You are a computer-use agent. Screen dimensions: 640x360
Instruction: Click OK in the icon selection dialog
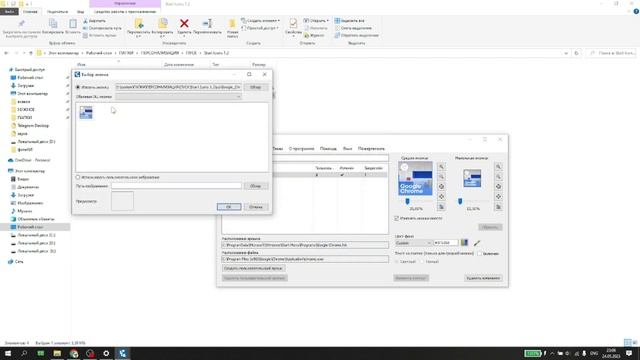point(229,207)
